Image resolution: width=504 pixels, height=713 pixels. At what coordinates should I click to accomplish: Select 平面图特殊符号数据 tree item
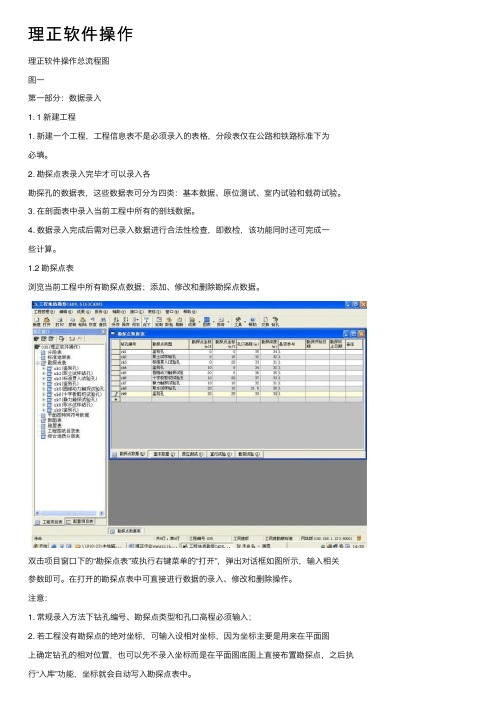pos(68,415)
